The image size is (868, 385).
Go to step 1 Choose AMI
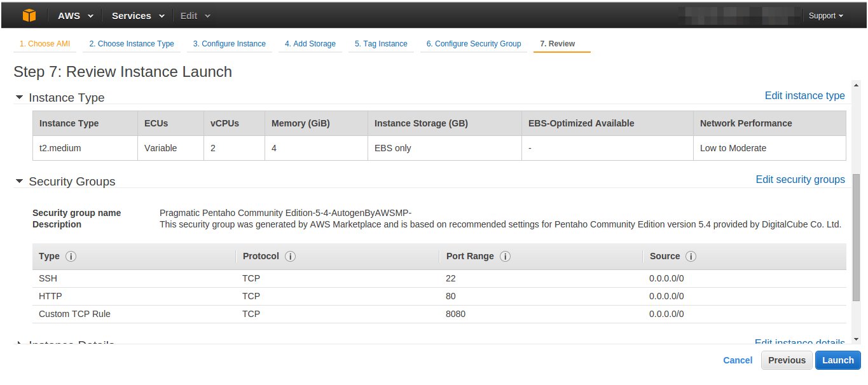point(45,44)
